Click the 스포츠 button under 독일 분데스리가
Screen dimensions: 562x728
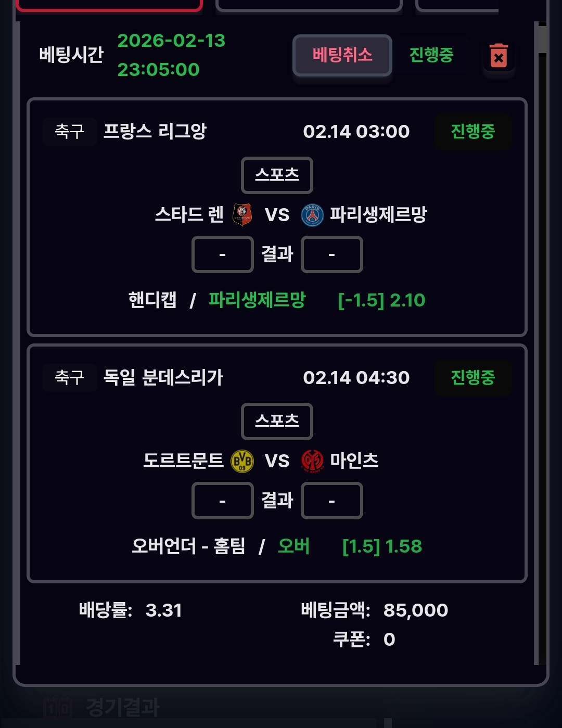point(277,421)
